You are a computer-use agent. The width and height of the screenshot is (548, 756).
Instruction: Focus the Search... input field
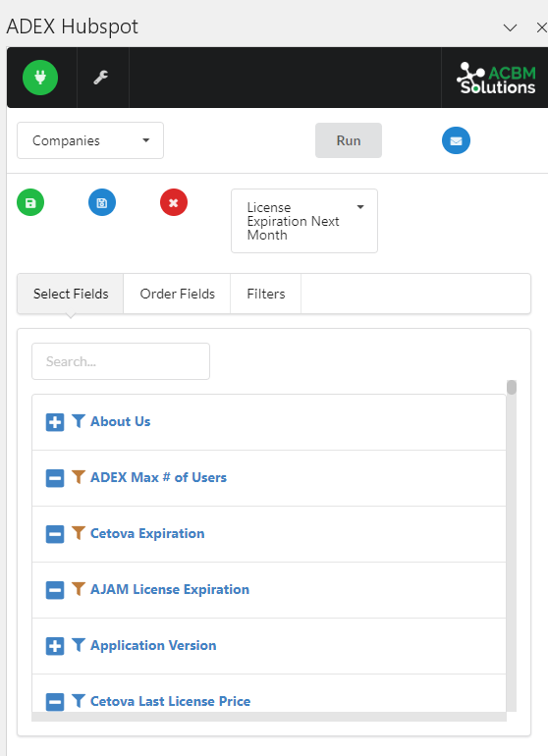tap(121, 361)
